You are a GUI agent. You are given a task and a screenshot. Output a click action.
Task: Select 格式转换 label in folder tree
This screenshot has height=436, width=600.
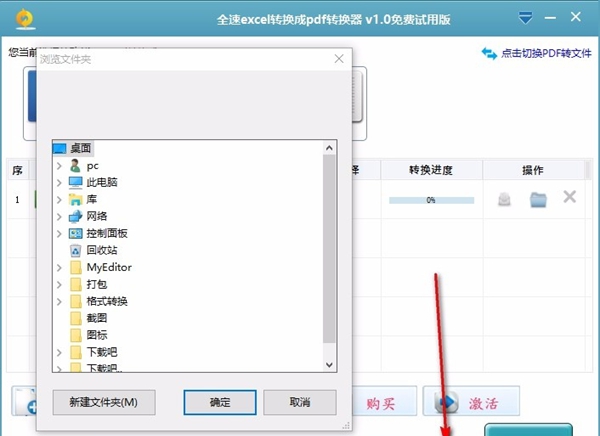tap(107, 301)
